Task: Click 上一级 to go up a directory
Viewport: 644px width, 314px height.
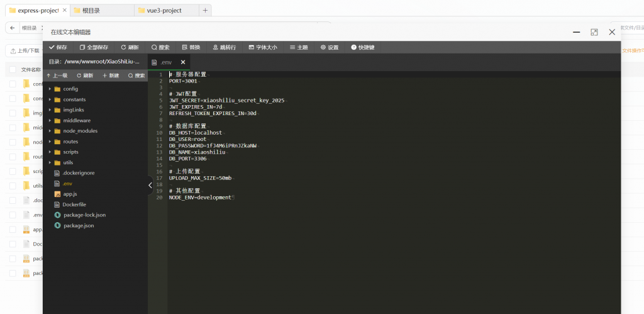Action: tap(57, 76)
